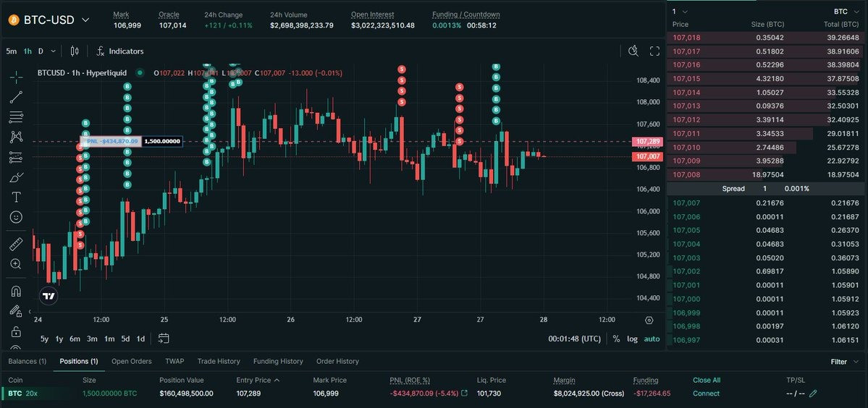Set chart range to 5y
Image resolution: width=868 pixels, height=408 pixels.
click(x=44, y=339)
